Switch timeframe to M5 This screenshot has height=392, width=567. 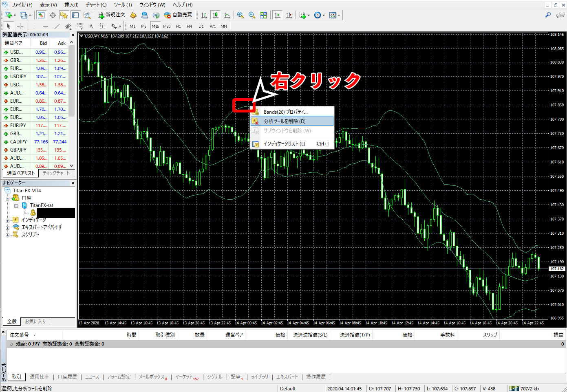144,26
